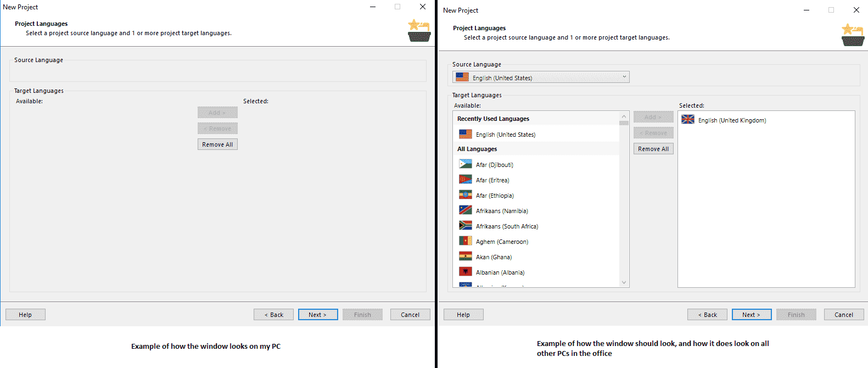Select Afar (Ethiopia) language row text

pos(495,196)
